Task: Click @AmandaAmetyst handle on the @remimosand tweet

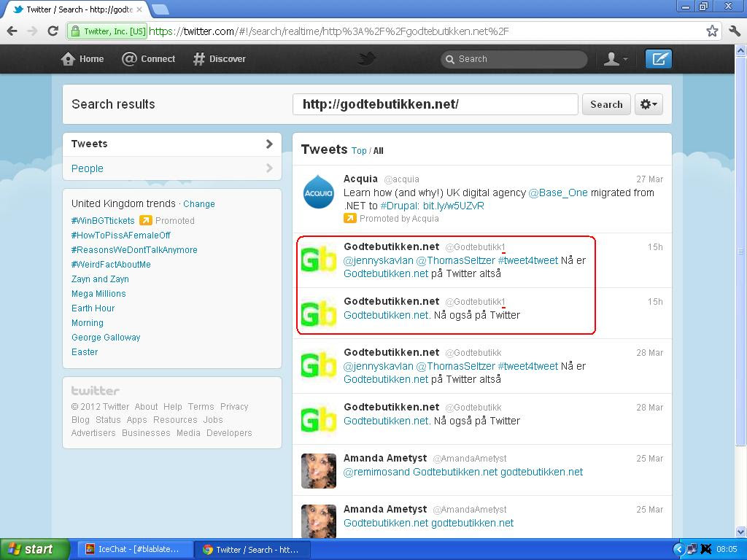Action: coord(470,459)
